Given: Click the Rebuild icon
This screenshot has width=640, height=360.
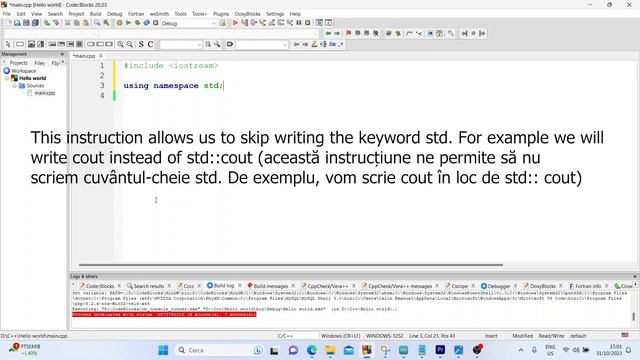Looking at the screenshot, I should (147, 23).
